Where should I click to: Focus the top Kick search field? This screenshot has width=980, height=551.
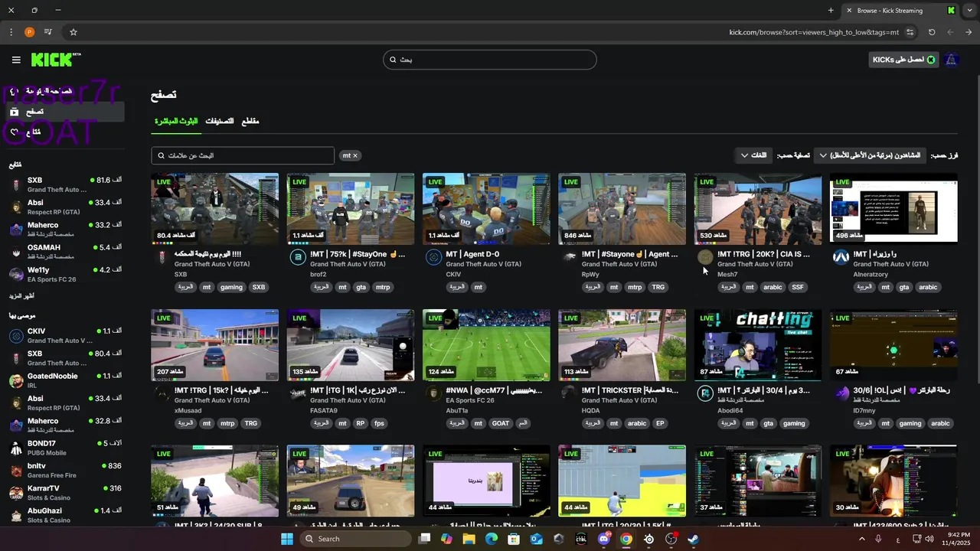(x=490, y=60)
